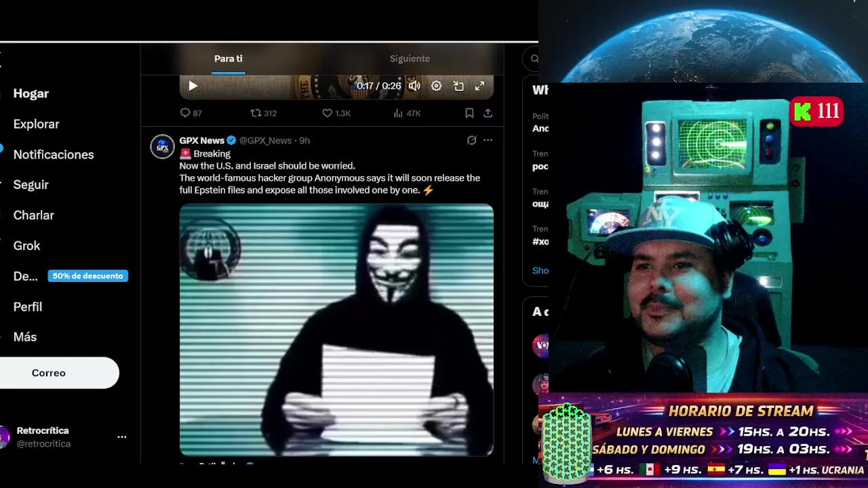
Task: Click the search magnifier icon
Action: coord(534,58)
